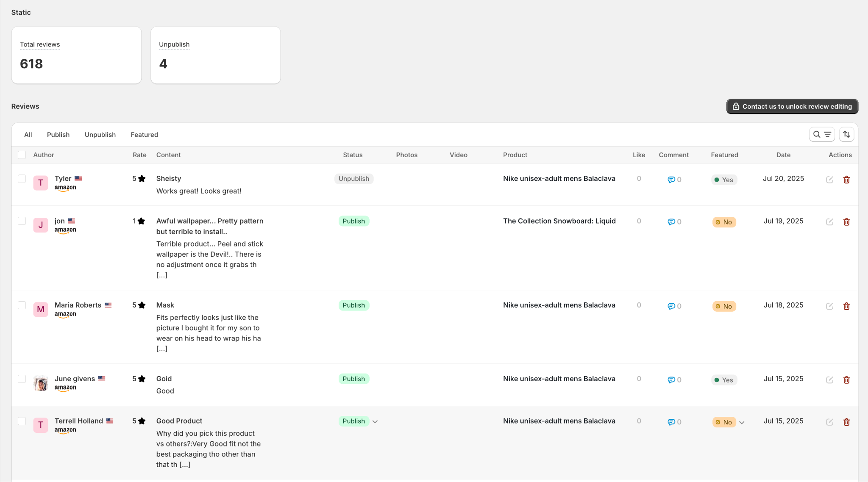Delete Maria Roberts' review
Viewport: 868px width, 482px height.
click(846, 306)
